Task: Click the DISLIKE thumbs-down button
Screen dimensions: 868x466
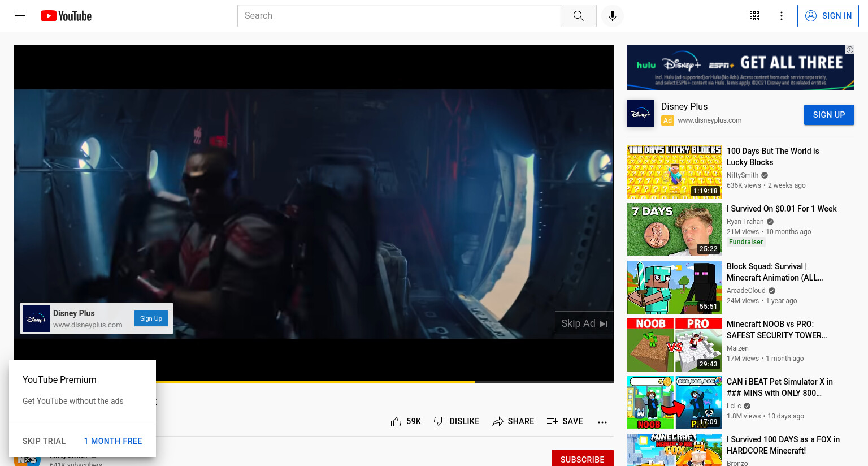Action: click(x=457, y=421)
